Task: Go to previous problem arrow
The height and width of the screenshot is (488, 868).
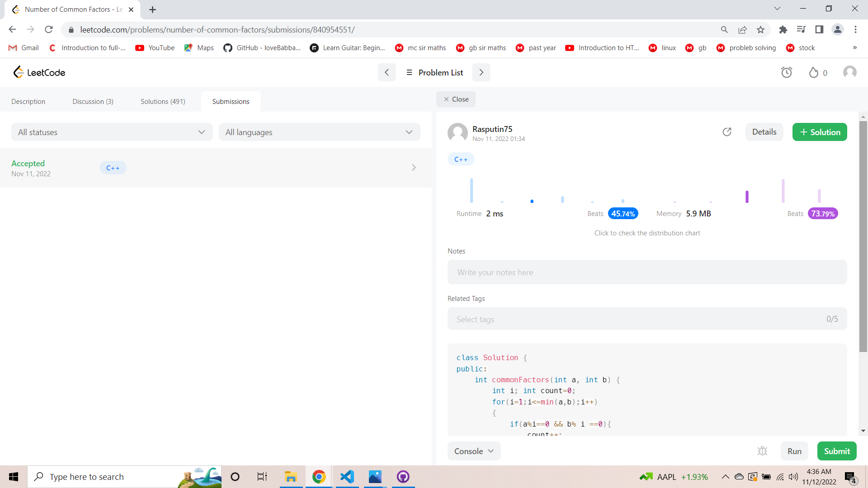Action: click(x=387, y=72)
